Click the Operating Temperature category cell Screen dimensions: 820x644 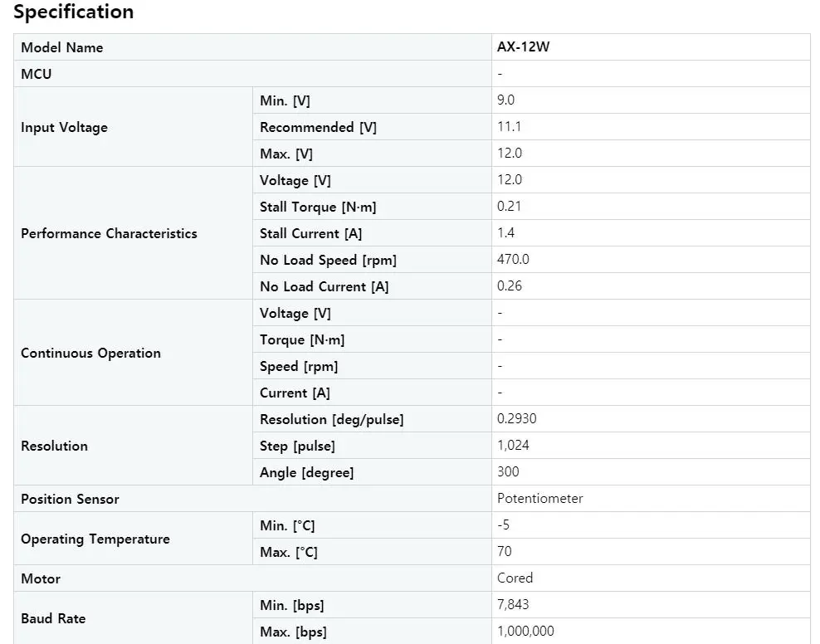tap(133, 539)
